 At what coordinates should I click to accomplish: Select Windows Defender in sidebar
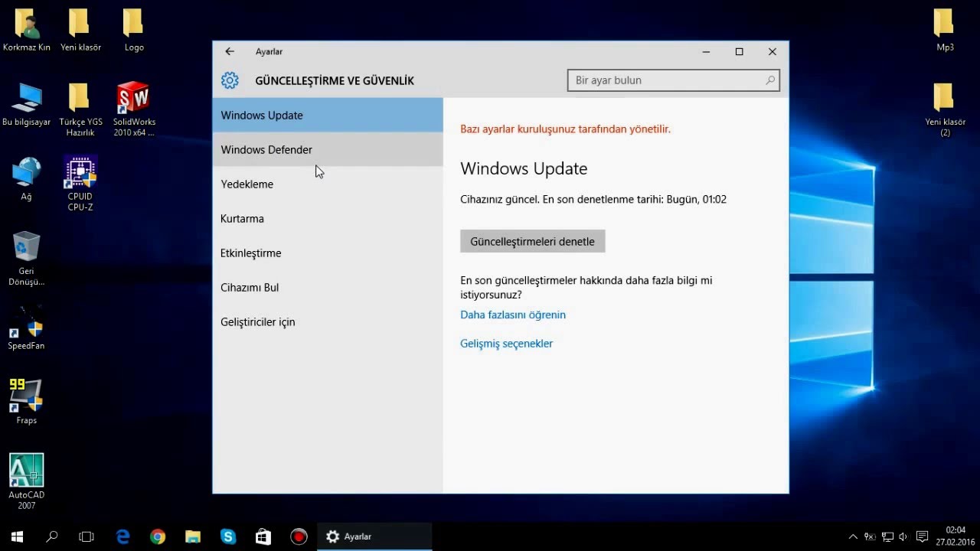(x=328, y=149)
